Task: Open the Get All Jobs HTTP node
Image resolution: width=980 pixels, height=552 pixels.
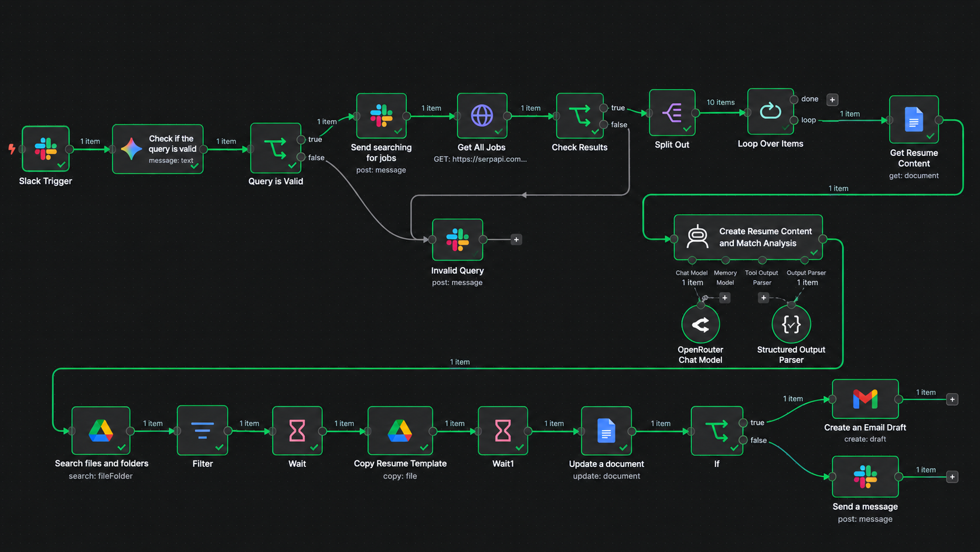Action: (x=482, y=116)
